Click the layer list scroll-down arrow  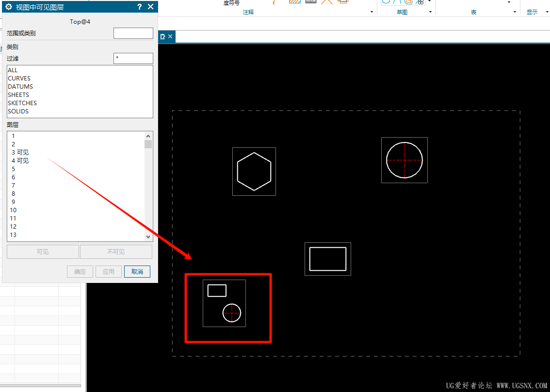tap(148, 237)
